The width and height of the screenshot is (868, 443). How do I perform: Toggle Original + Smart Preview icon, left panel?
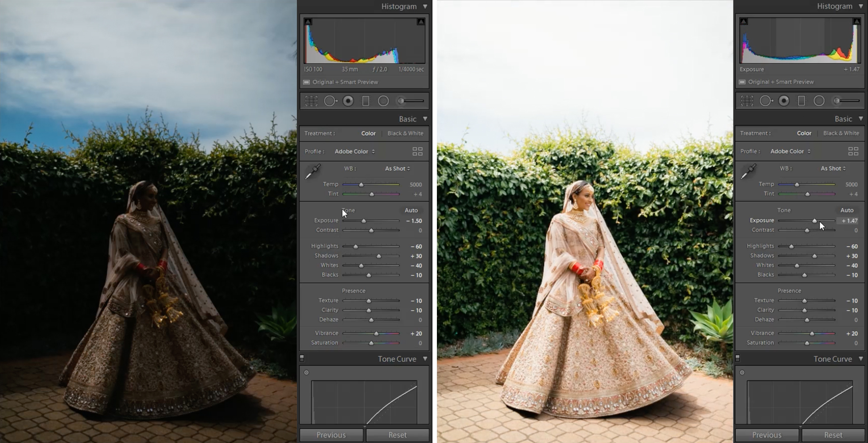tap(307, 82)
